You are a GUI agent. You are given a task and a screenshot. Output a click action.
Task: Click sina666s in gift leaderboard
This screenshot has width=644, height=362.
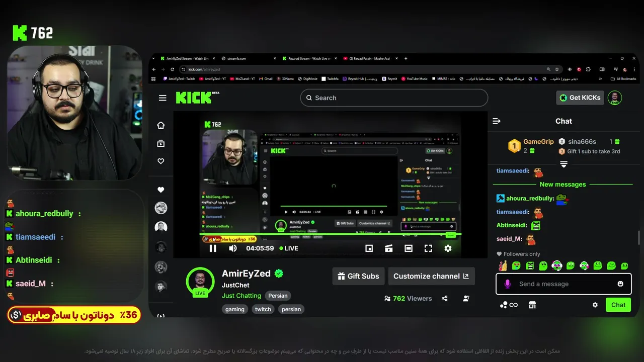[582, 142]
